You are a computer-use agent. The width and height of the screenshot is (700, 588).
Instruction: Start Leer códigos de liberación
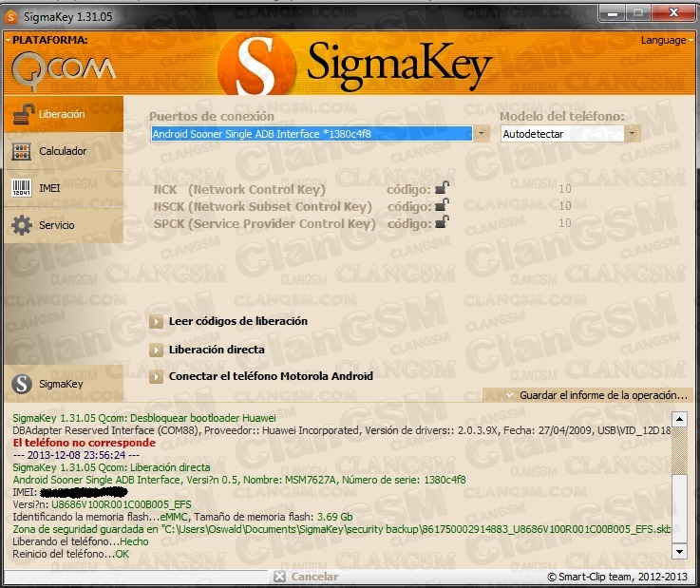238,321
